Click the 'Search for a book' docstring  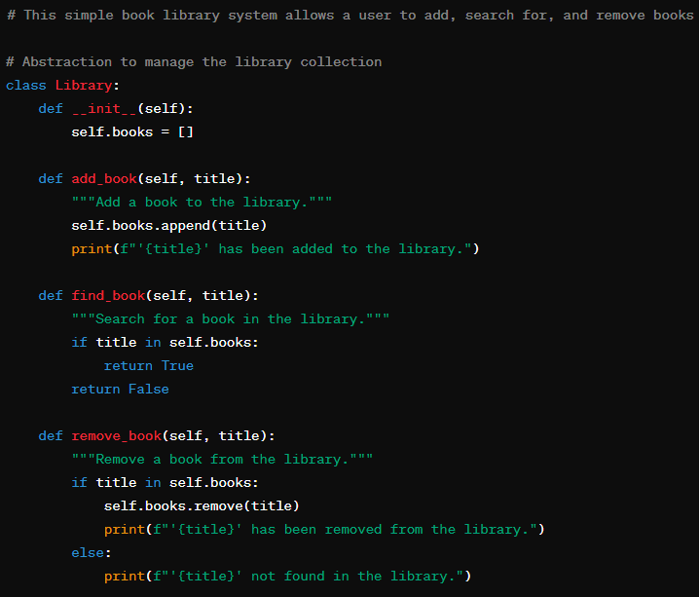[230, 319]
